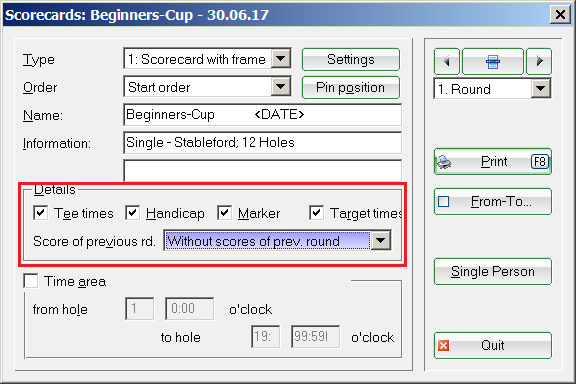This screenshot has width=576, height=384.
Task: Go to previous round with left arrow
Action: point(447,61)
